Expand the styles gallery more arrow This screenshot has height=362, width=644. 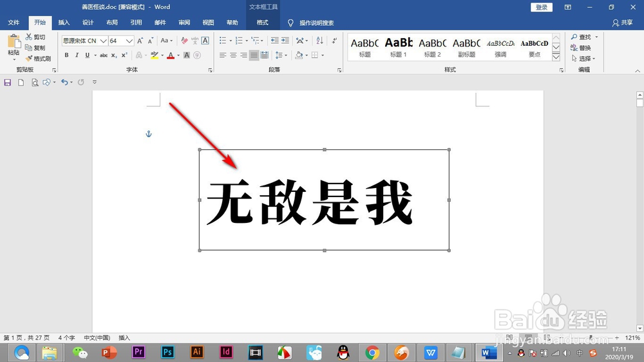click(x=556, y=57)
